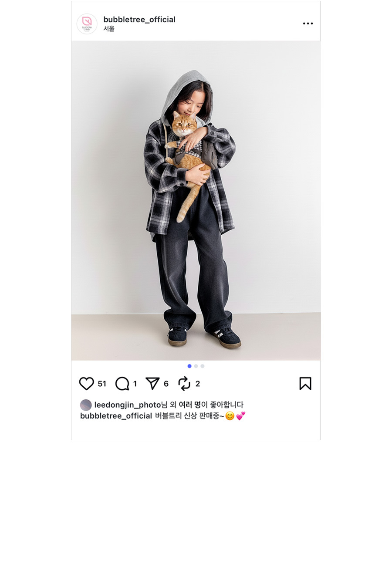Open bubbletree_official username in caption
The image size is (392, 567).
point(116,416)
